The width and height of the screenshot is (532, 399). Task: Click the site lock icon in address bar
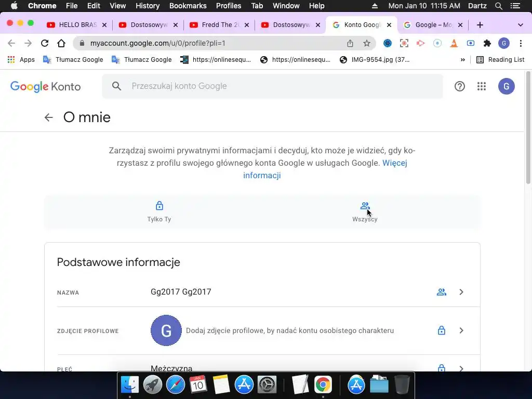[x=82, y=43]
